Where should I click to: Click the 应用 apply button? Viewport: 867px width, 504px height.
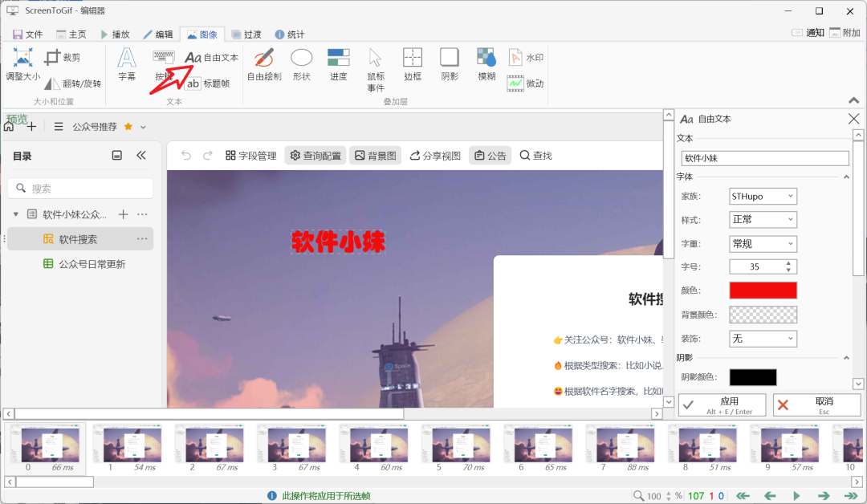722,405
